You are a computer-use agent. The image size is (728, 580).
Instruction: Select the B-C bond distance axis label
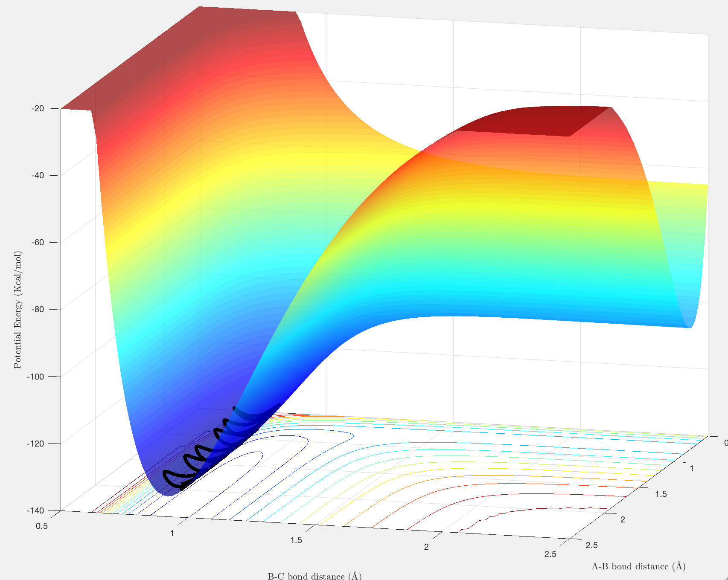[x=314, y=576]
